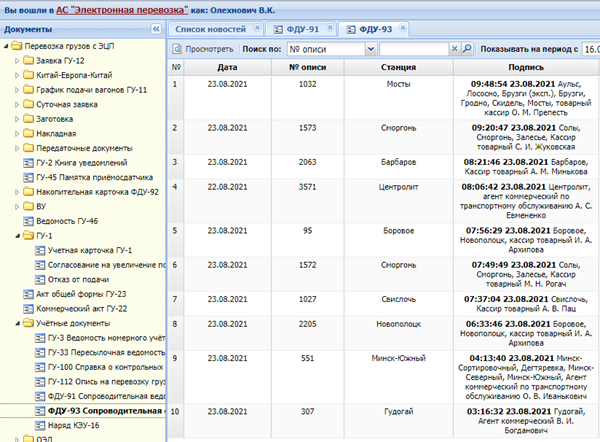The height and width of the screenshot is (442, 600).
Task: Click the ГУ-2 Книга уведомлений document icon
Action: (28, 163)
